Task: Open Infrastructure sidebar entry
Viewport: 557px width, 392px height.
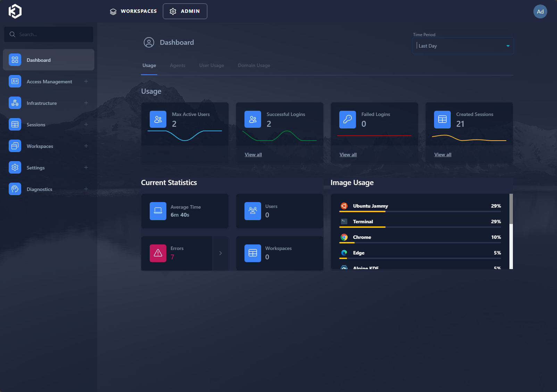Action: click(49, 103)
